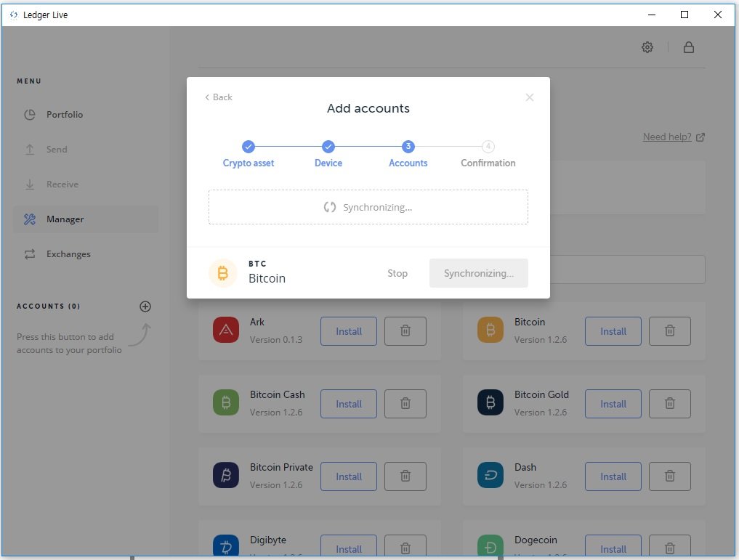
Task: Click the Synchronizing... footer button
Action: point(478,273)
